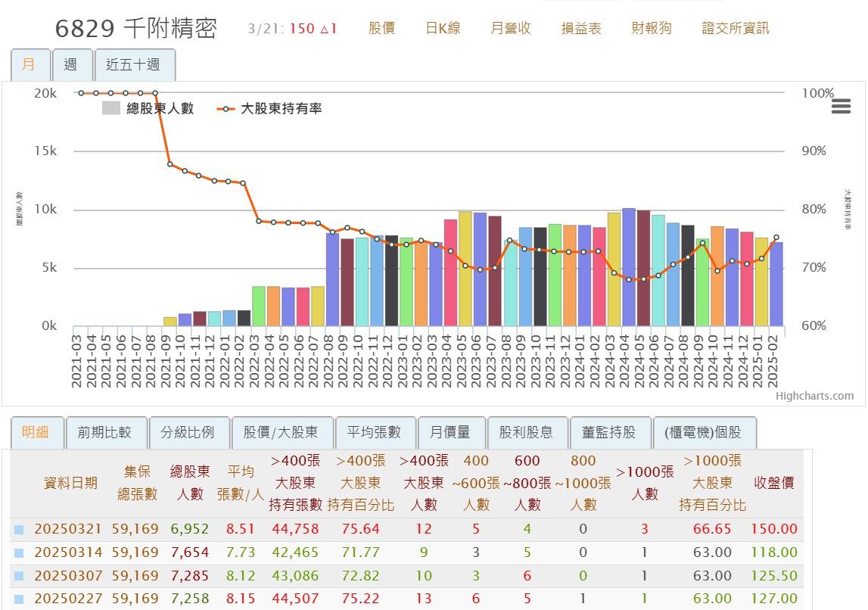Image resolution: width=868 pixels, height=610 pixels.
Task: Open the 明細 detail tab
Action: coord(36,432)
